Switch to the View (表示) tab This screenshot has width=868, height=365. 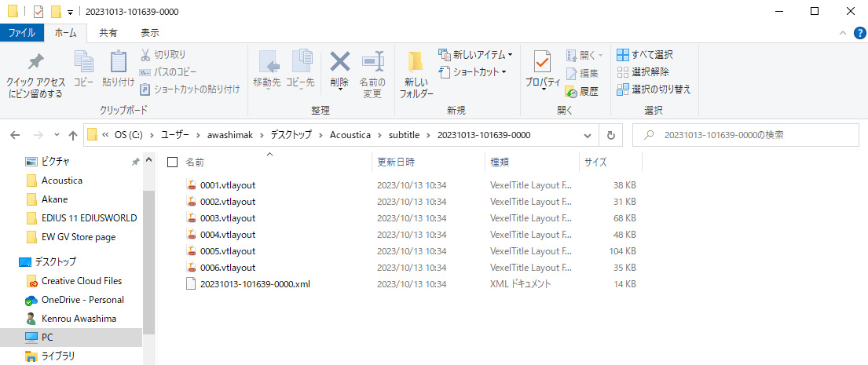point(149,33)
